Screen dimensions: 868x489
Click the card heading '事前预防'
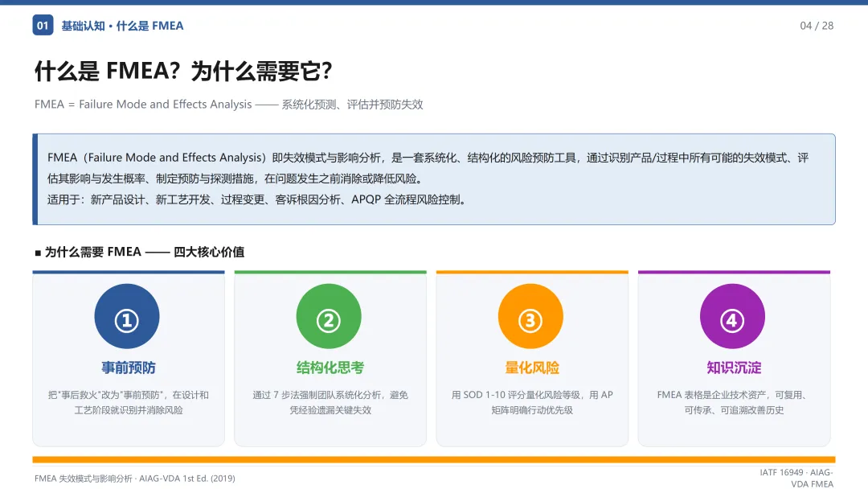coord(129,368)
